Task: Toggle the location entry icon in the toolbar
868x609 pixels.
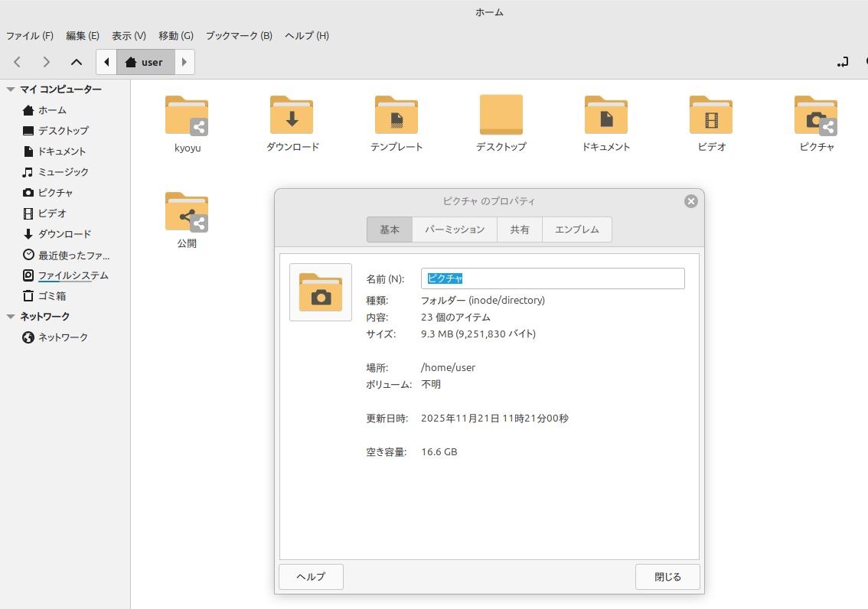Action: coord(843,62)
